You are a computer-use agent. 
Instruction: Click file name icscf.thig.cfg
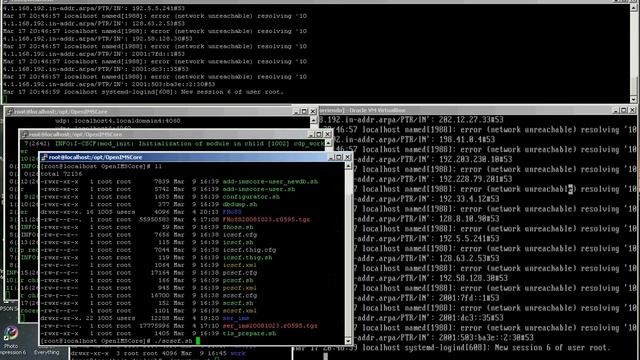coord(249,250)
